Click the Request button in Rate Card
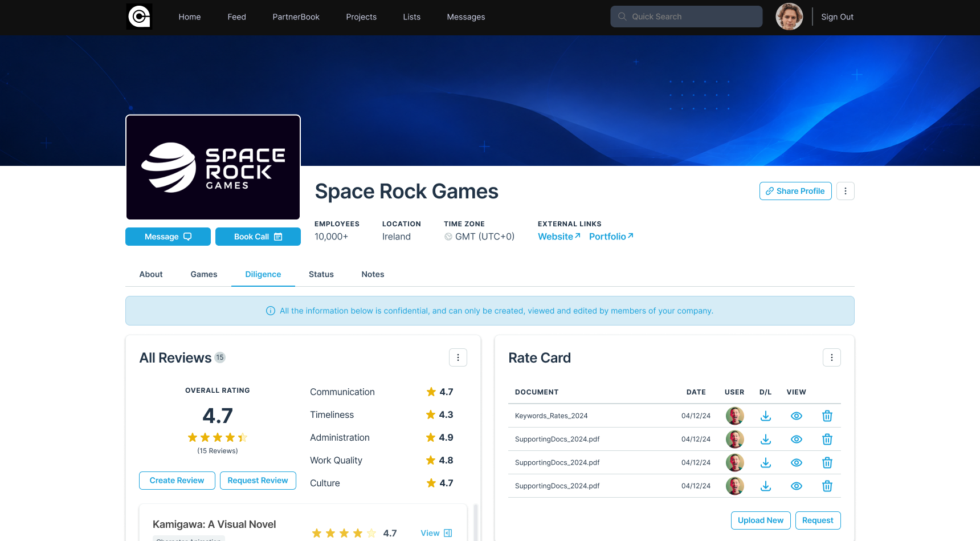Screen dimensions: 980x541 [818, 520]
